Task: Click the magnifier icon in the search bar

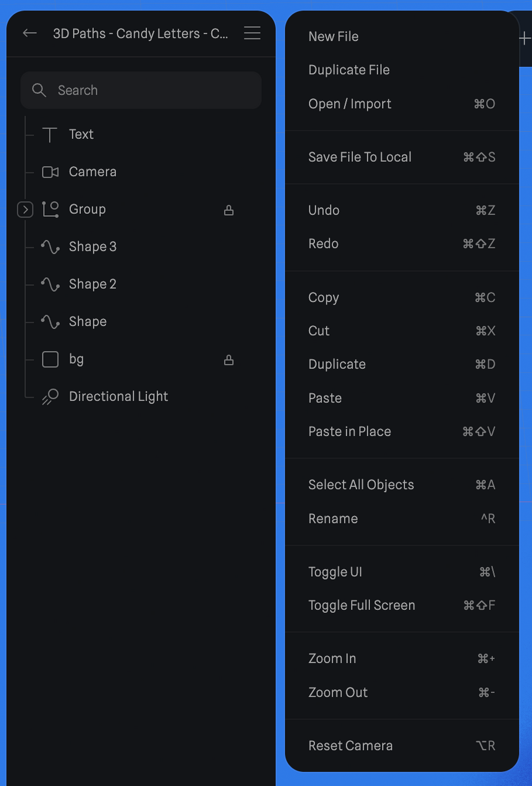Action: click(x=39, y=90)
